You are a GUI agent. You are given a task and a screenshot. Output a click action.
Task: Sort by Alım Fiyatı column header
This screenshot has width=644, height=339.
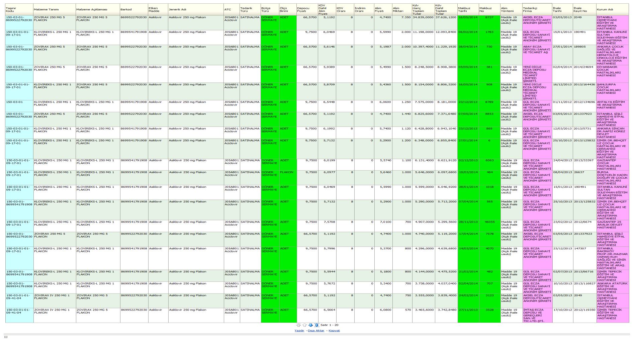tap(383, 9)
